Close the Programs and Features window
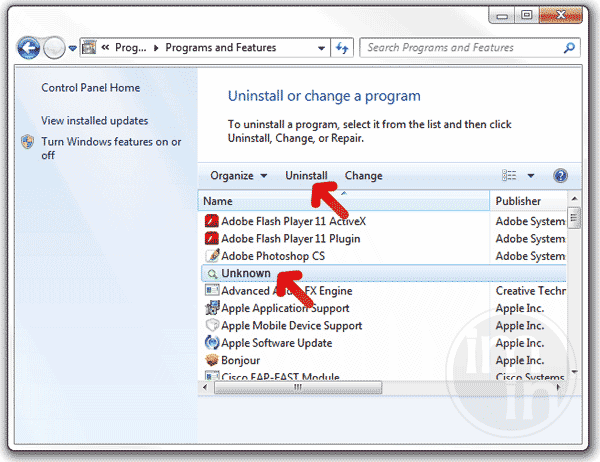This screenshot has width=600, height=462. click(561, 15)
